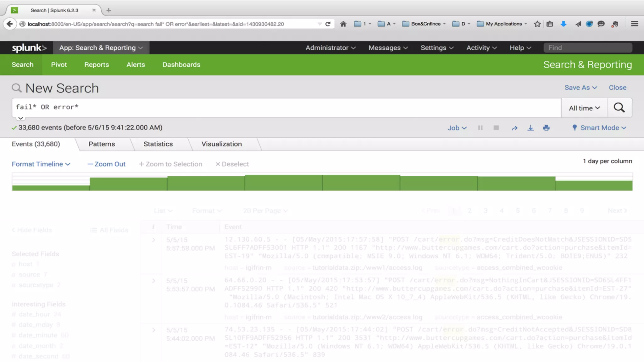Open the bookmark folder labeled 1
The width and height of the screenshot is (644, 362).
tap(363, 24)
